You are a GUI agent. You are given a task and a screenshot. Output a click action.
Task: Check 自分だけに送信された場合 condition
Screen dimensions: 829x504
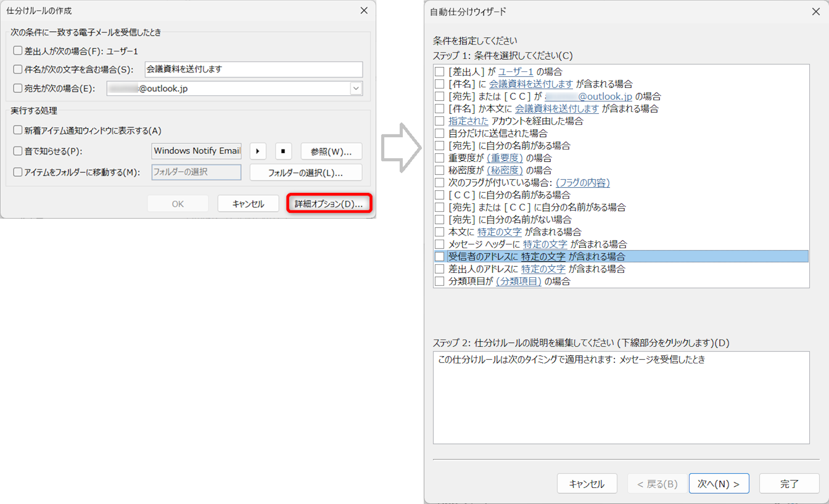[x=439, y=133]
